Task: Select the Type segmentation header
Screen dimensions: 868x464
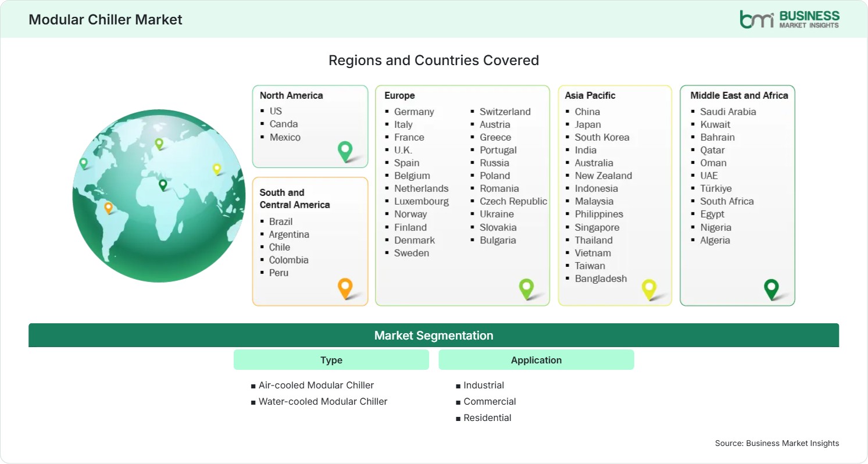Action: (x=331, y=360)
